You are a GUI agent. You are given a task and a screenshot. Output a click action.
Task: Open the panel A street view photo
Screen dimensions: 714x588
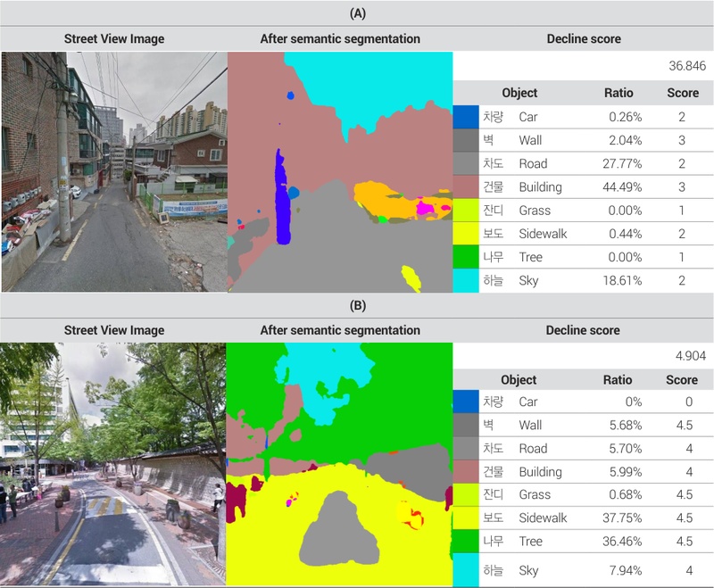(113, 171)
